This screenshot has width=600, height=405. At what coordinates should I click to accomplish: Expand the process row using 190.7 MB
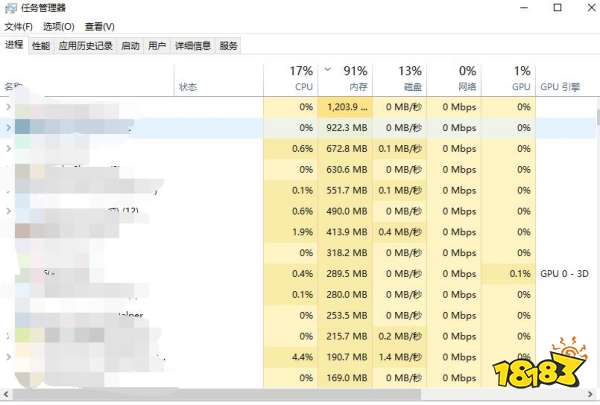[8, 357]
